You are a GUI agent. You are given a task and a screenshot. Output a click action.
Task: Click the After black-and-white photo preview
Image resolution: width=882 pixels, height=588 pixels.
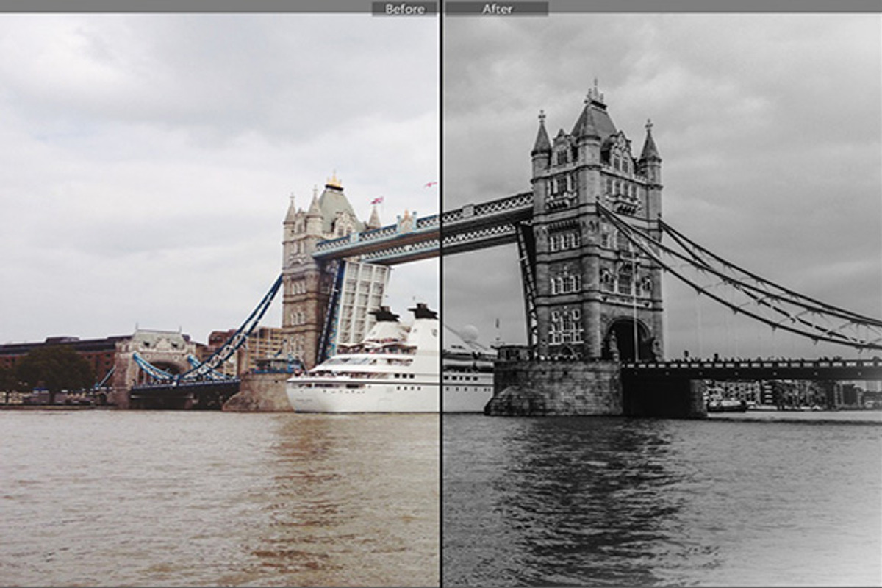662,300
